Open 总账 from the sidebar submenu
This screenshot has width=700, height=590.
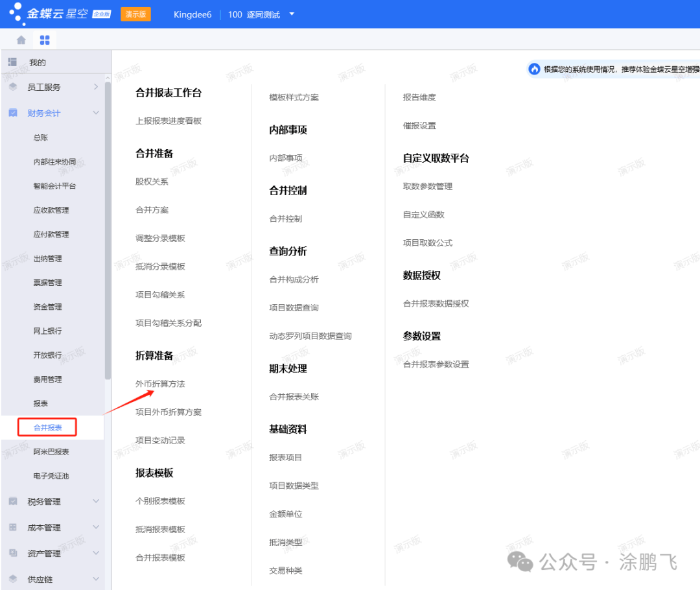(x=41, y=137)
